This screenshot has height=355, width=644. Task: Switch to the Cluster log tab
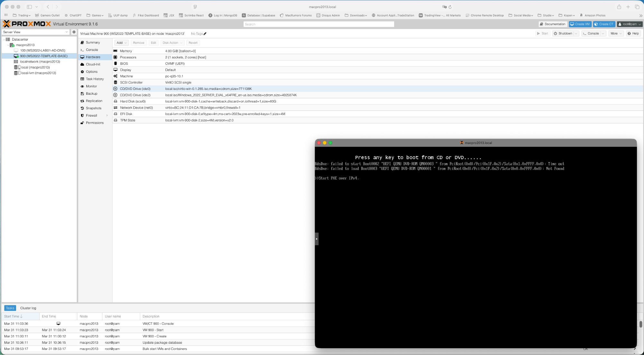click(x=28, y=308)
